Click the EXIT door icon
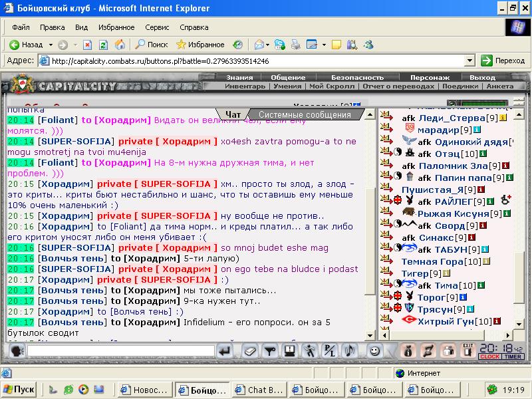The image size is (532, 399). point(468,350)
